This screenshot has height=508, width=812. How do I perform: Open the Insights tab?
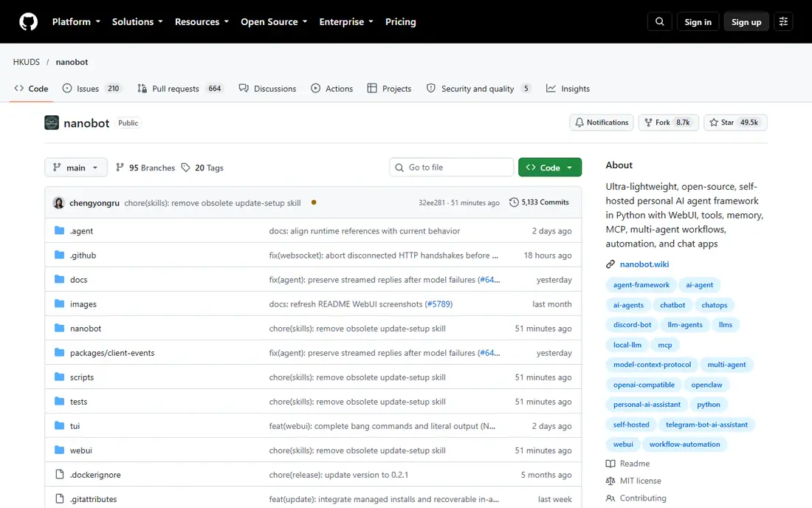pyautogui.click(x=568, y=89)
